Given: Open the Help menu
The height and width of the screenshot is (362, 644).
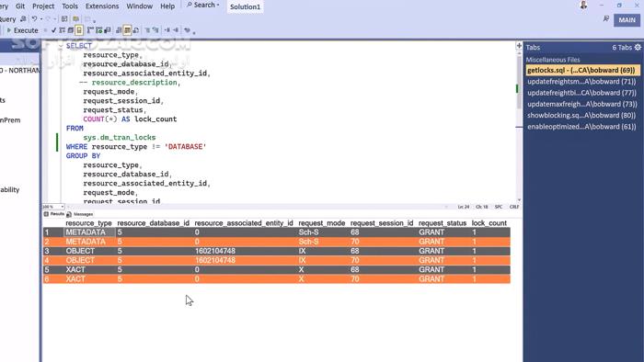Looking at the screenshot, I should pyautogui.click(x=167, y=6).
